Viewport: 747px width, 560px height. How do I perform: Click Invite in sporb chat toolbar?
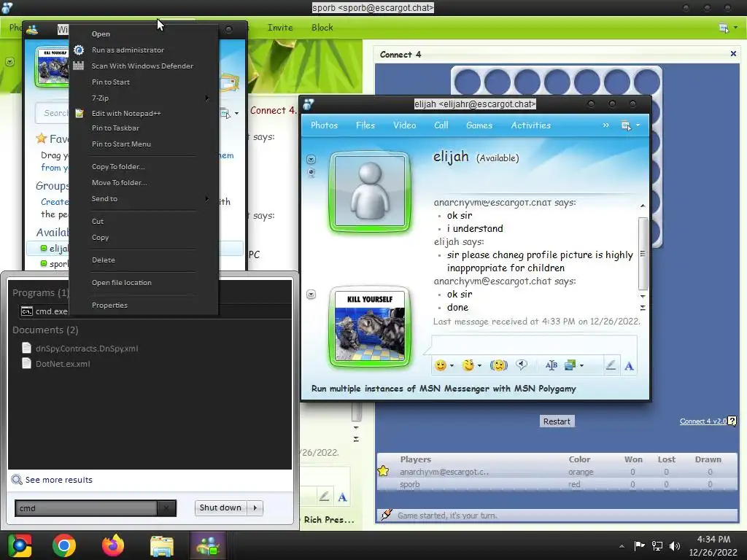click(x=280, y=28)
